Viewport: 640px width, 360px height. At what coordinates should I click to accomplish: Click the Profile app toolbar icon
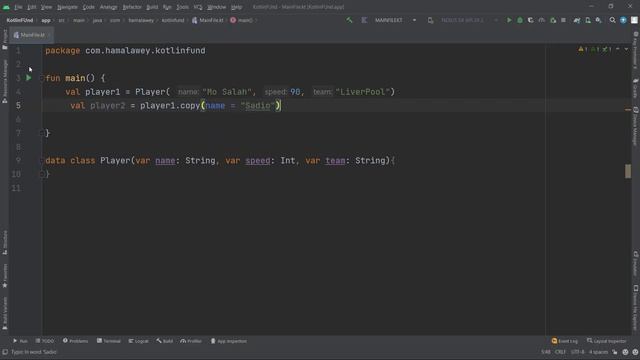pyautogui.click(x=542, y=20)
